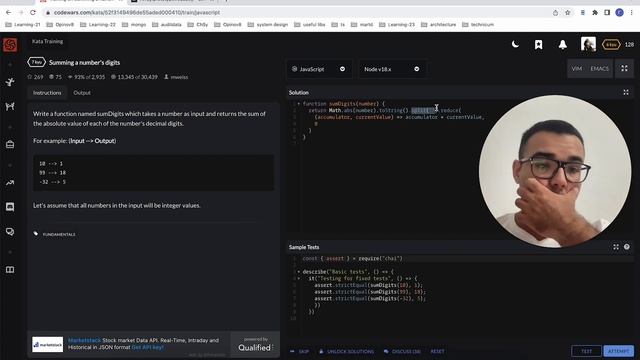The width and height of the screenshot is (640, 360).
Task: Open the Chrome three-dot menu
Action: (631, 13)
